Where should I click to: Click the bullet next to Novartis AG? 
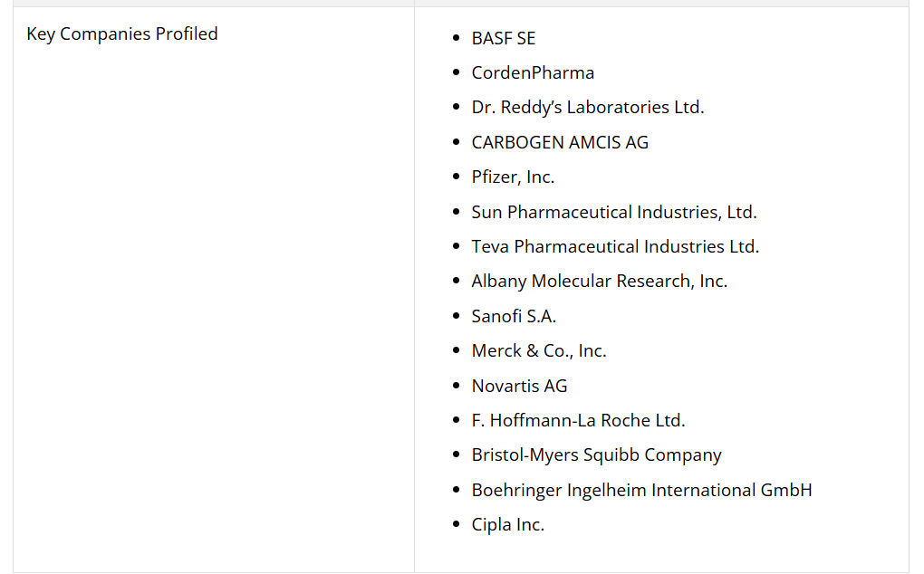(x=456, y=386)
